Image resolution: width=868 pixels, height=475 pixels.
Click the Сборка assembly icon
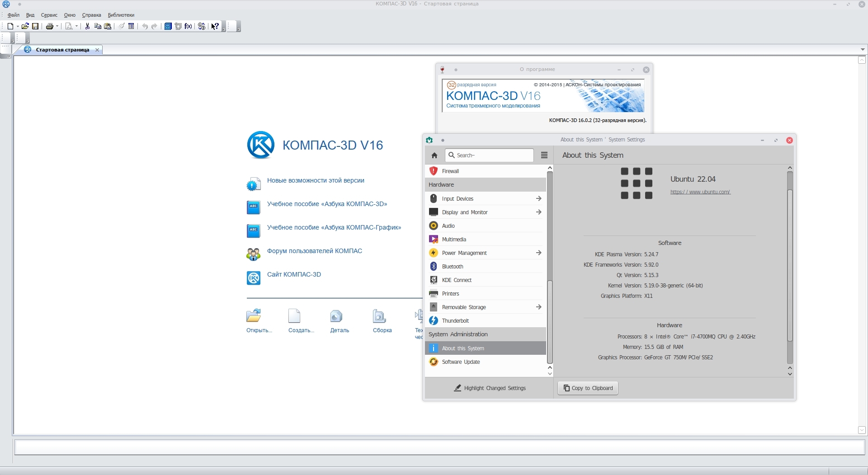(x=379, y=315)
